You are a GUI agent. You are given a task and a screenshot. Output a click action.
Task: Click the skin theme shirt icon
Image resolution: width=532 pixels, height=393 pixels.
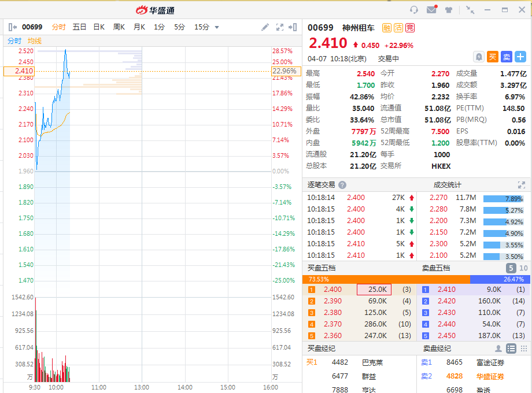(x=449, y=10)
